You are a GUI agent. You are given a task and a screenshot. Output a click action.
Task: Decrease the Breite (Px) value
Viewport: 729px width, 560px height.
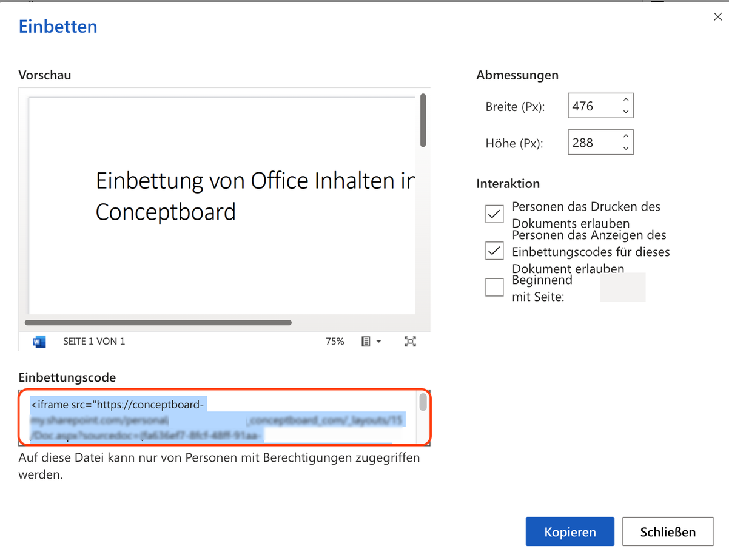[x=626, y=112]
